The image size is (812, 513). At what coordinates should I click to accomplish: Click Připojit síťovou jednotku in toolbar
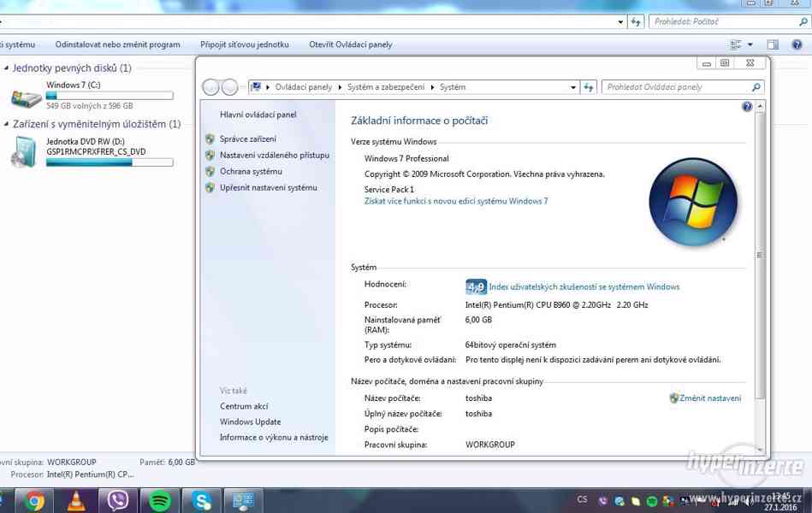click(x=245, y=44)
